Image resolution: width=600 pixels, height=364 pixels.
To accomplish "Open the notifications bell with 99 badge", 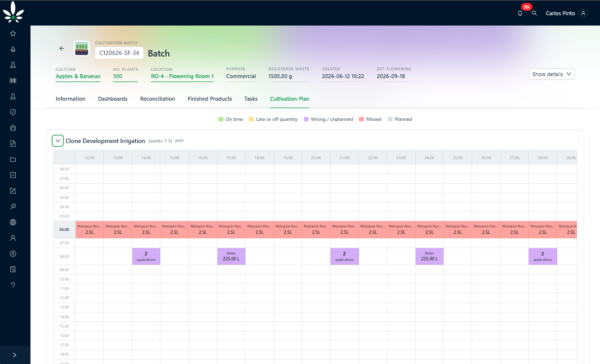I will [x=520, y=13].
